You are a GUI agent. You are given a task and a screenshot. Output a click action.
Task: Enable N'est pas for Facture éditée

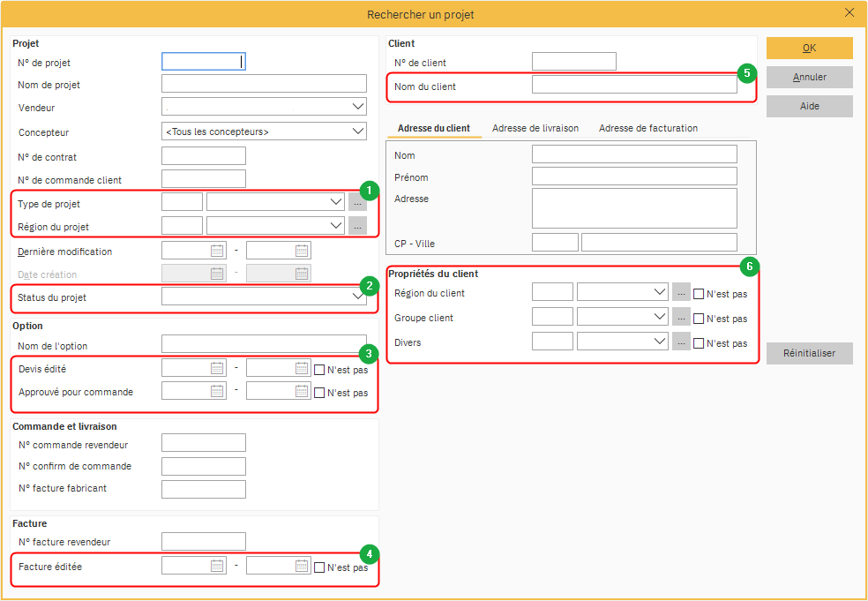click(x=319, y=567)
